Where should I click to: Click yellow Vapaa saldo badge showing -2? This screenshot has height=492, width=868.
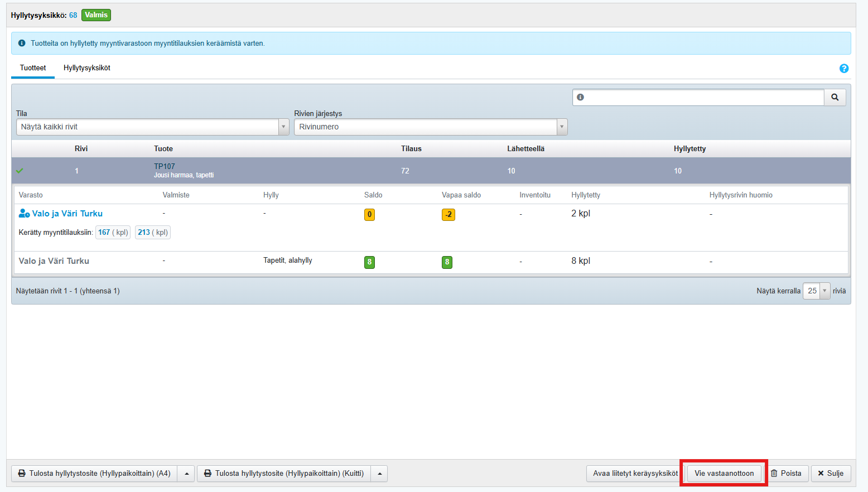click(448, 215)
